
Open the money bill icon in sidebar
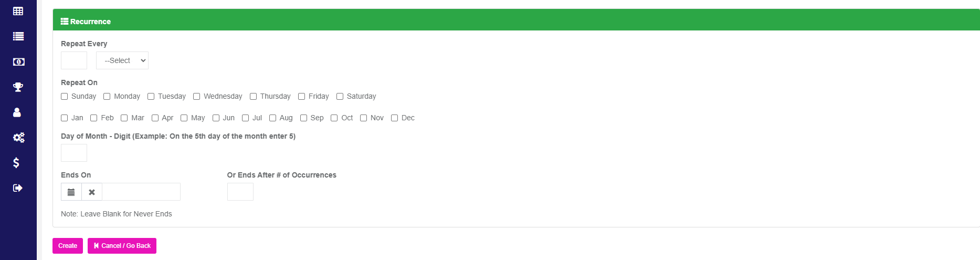pos(18,61)
